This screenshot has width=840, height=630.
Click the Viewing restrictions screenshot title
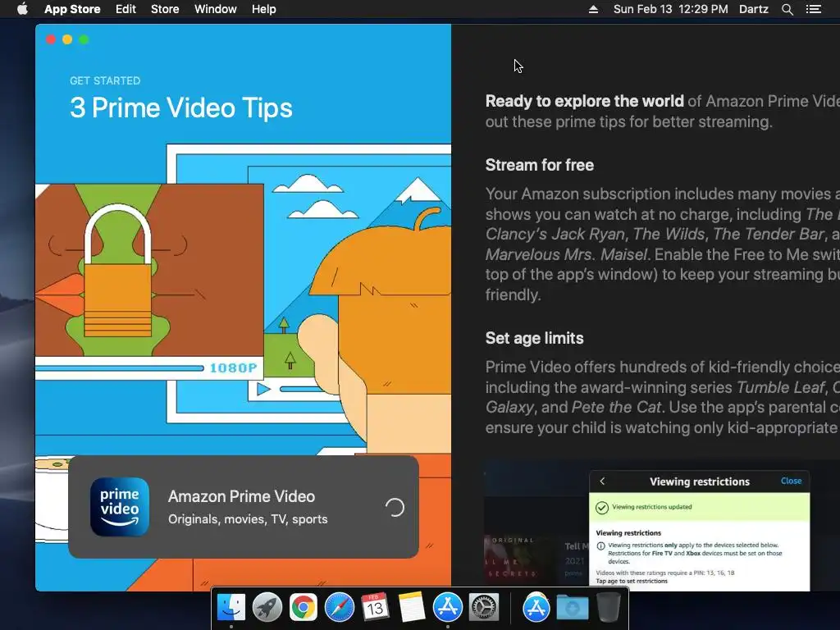point(700,481)
